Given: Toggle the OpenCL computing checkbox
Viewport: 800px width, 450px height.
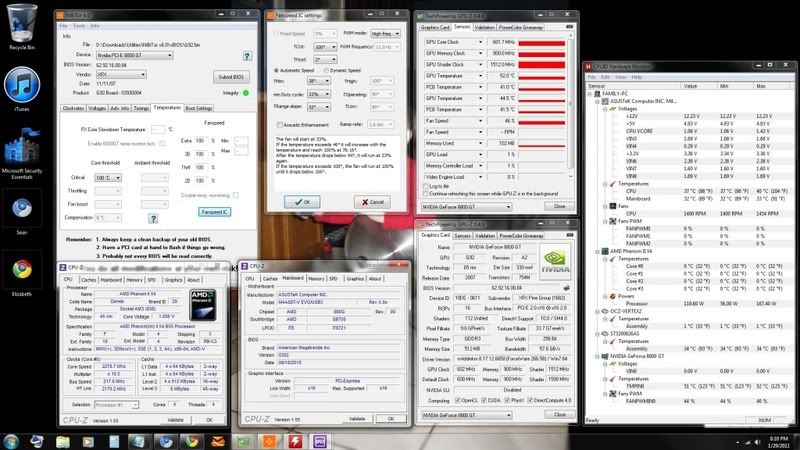Looking at the screenshot, I should click(458, 401).
